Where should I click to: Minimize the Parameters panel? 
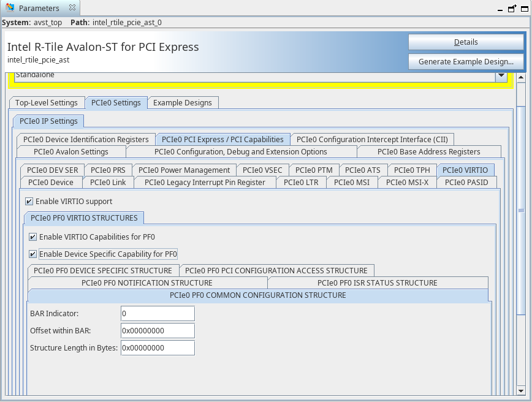(x=500, y=10)
